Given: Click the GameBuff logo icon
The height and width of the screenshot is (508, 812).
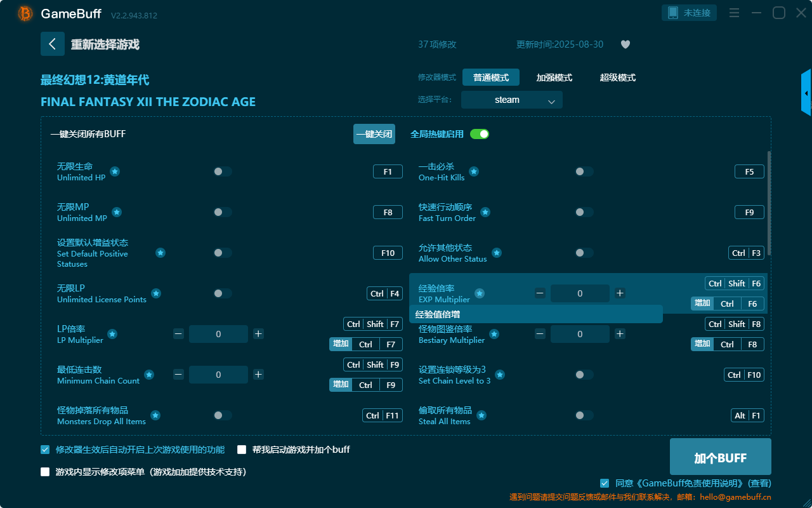Looking at the screenshot, I should point(25,13).
